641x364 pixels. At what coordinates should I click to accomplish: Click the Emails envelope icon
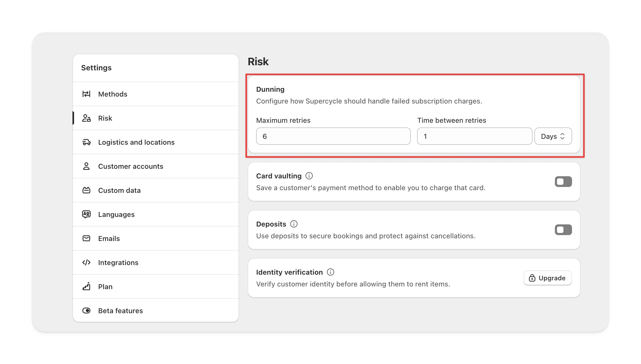tap(86, 238)
